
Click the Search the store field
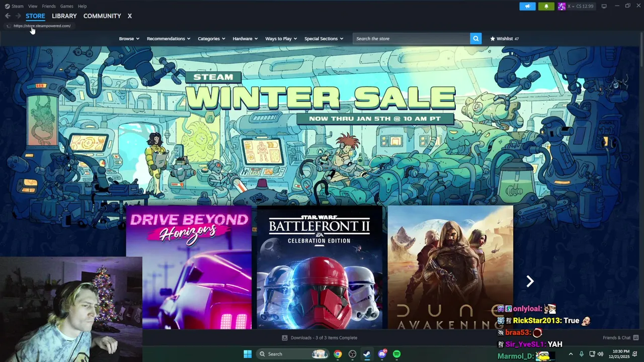point(411,39)
